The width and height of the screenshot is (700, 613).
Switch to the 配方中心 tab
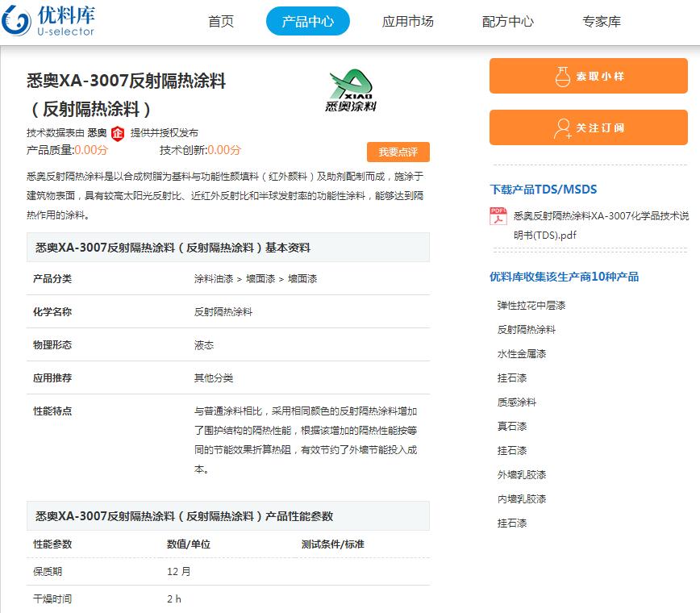(507, 22)
